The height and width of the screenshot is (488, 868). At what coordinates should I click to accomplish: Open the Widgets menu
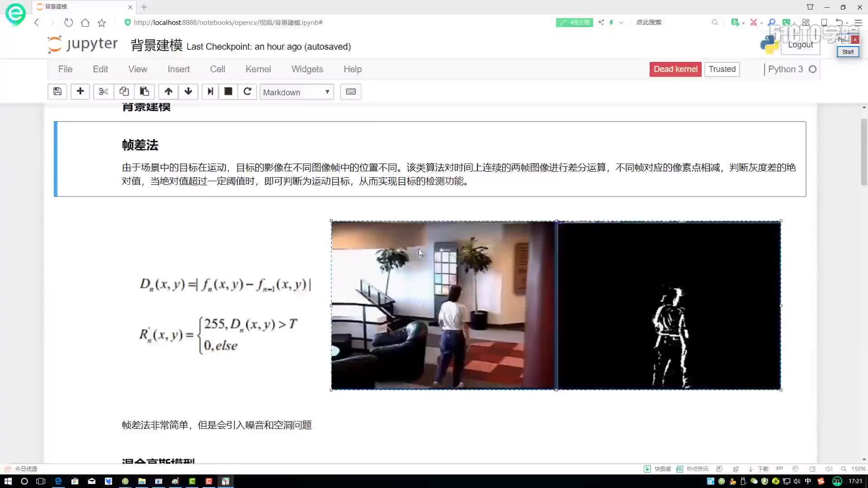(307, 69)
